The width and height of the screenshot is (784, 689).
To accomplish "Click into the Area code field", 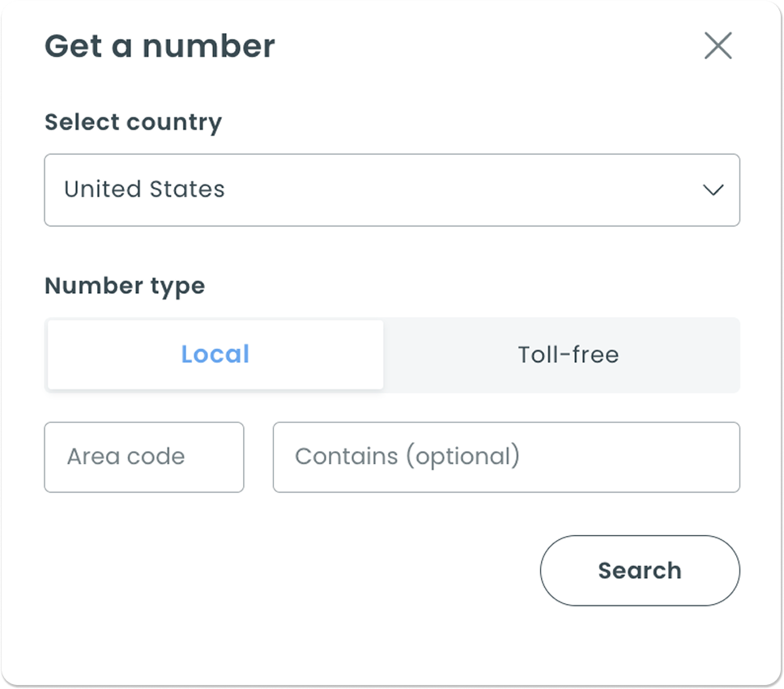I will click(x=144, y=457).
